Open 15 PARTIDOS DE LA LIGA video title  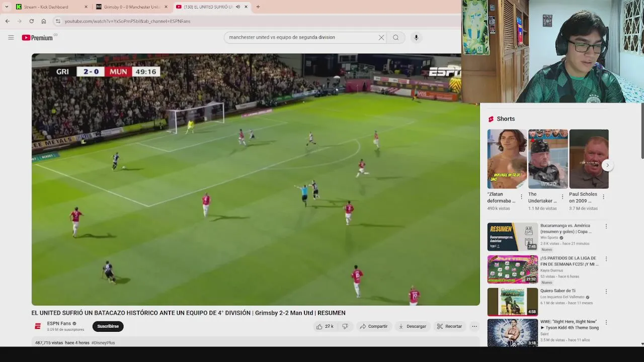pyautogui.click(x=570, y=261)
